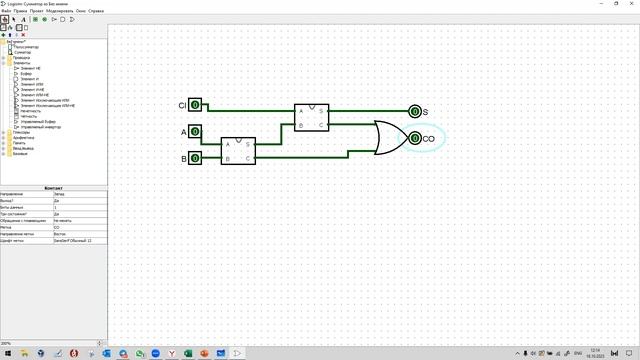This screenshot has width=640, height=360.
Task: Choose Буфер element in tree
Action: tap(26, 73)
